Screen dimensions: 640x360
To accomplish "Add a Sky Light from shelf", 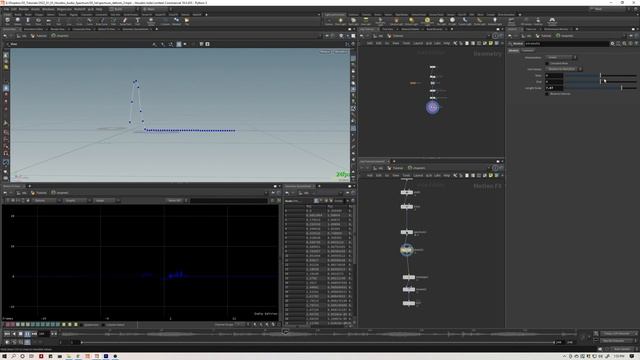I will [441, 21].
